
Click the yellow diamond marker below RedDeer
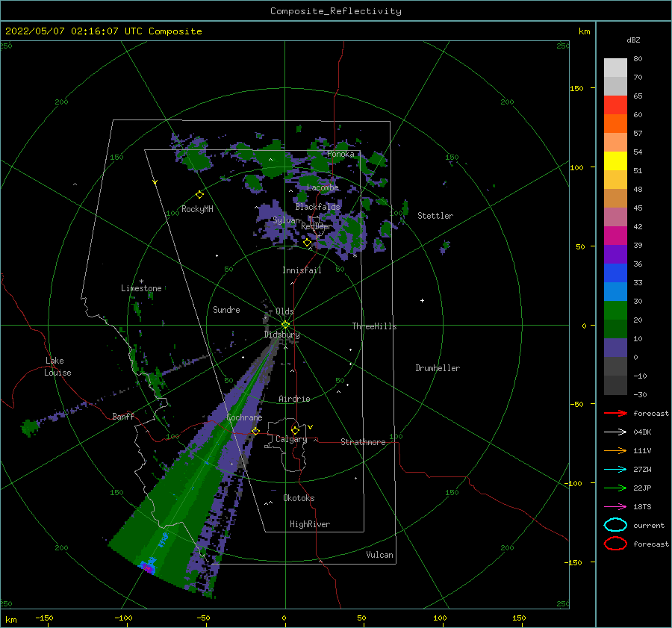click(307, 243)
